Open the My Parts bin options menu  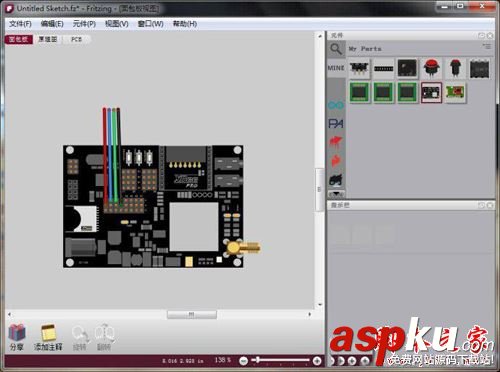(x=487, y=46)
